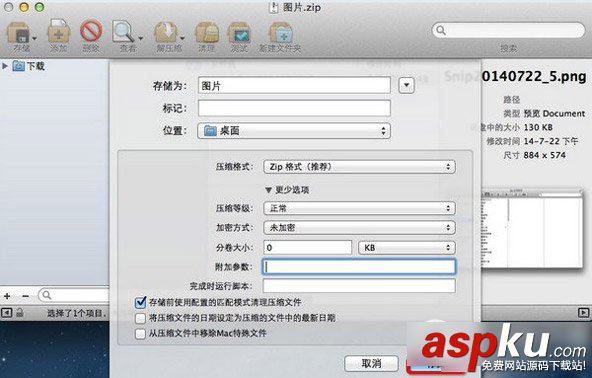Click the 新建文件夹 (New Folder) icon
Screen dimensions: 592x378
[280, 32]
